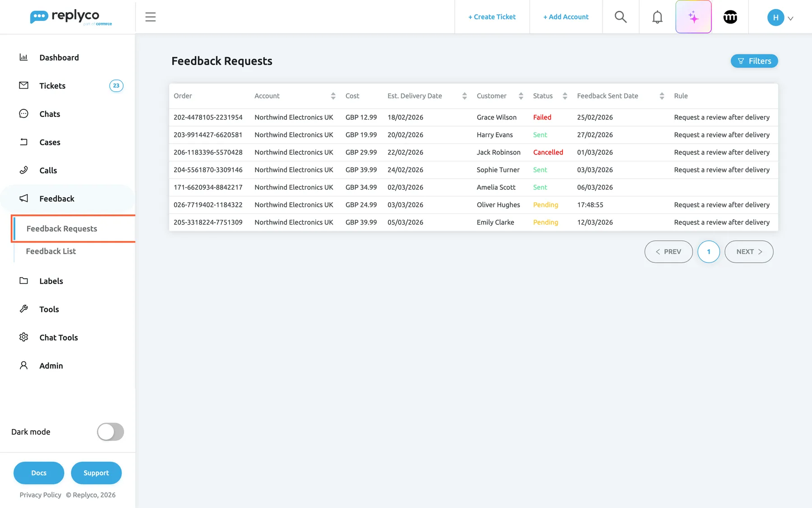Sort the table by Status column
This screenshot has width=812, height=508.
click(564, 96)
